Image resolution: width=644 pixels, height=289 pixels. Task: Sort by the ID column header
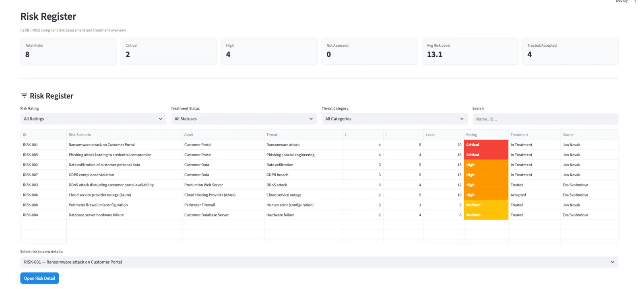pyautogui.click(x=43, y=135)
